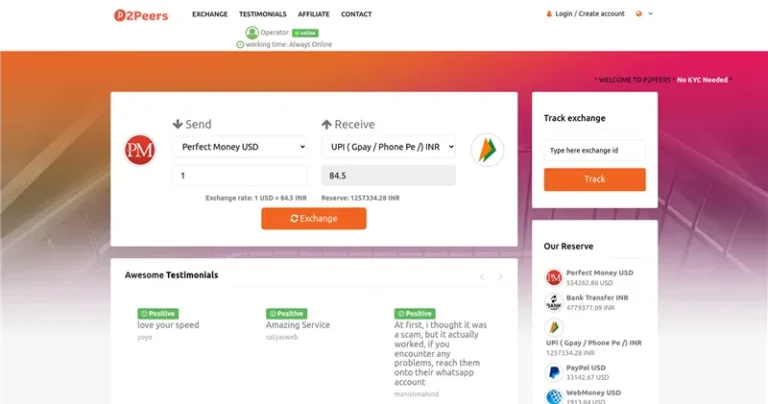Open the Affiliate menu item

[x=313, y=14]
